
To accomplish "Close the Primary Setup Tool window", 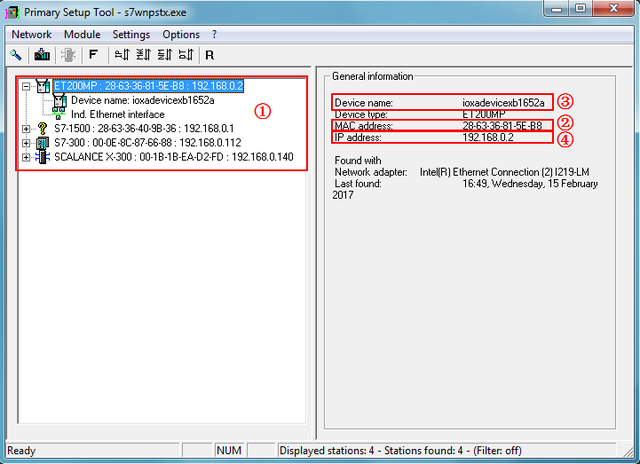I will (x=613, y=9).
